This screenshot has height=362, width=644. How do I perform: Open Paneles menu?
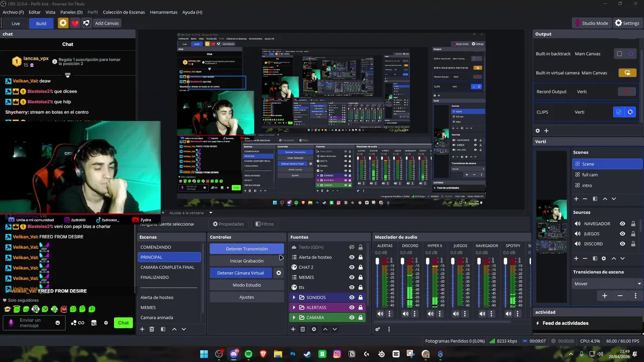coord(71,12)
